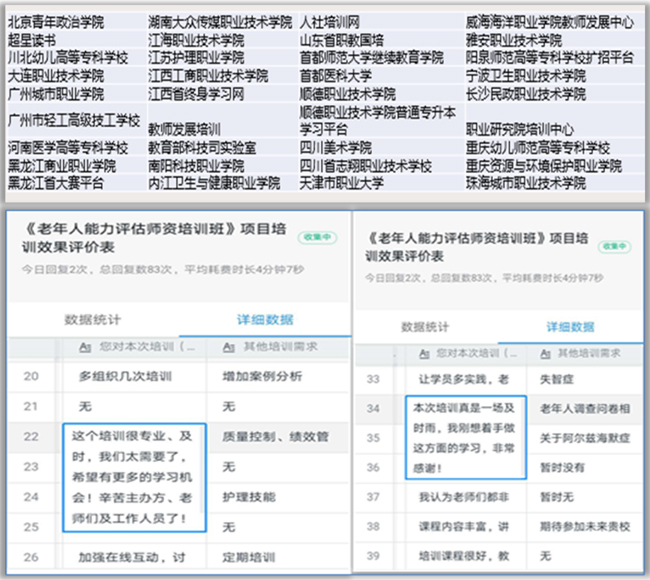The image size is (650, 580).
Task: Open 数据统计 tab in left survey panel
Action: pos(92,320)
